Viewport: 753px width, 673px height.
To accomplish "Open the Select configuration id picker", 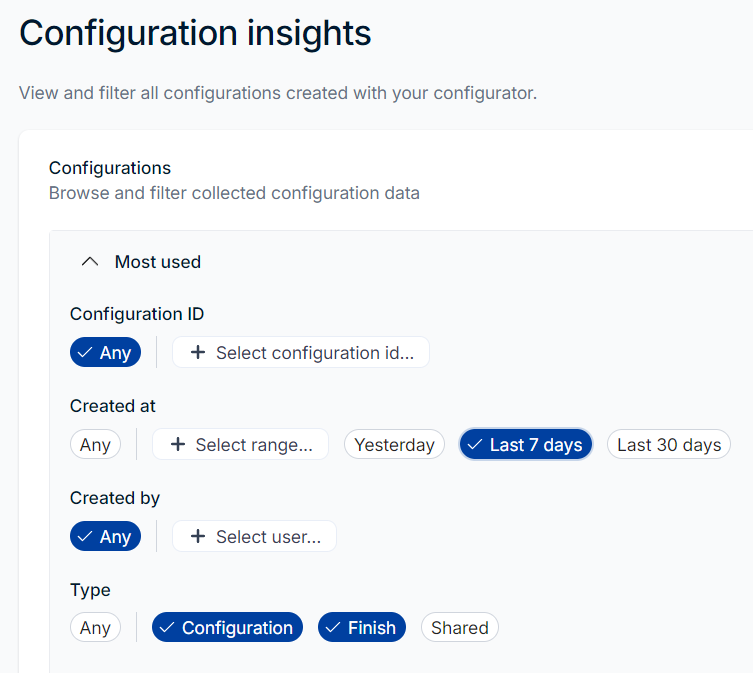I will click(313, 353).
